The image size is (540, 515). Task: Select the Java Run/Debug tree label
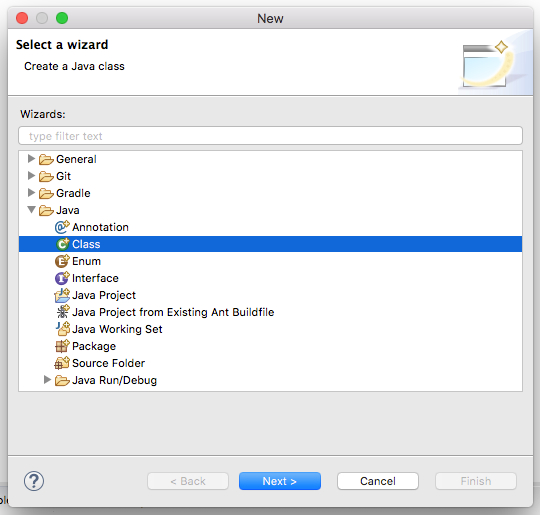coord(114,380)
